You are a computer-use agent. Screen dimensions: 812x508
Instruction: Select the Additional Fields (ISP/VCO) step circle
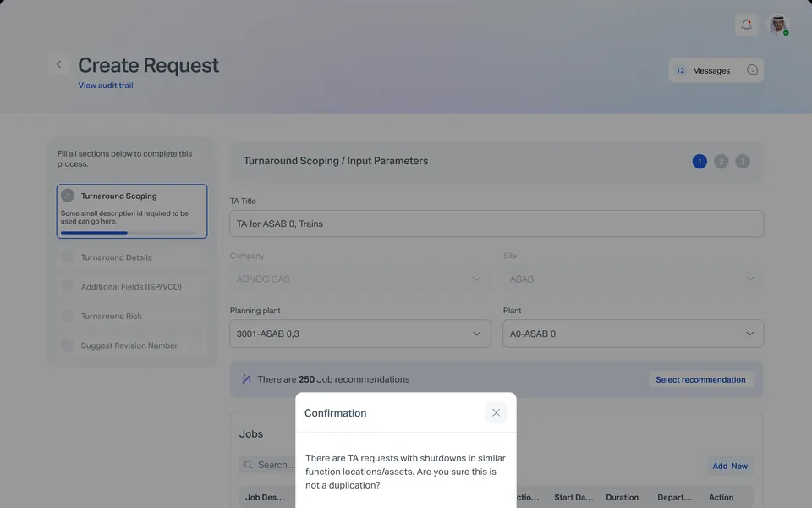click(68, 287)
